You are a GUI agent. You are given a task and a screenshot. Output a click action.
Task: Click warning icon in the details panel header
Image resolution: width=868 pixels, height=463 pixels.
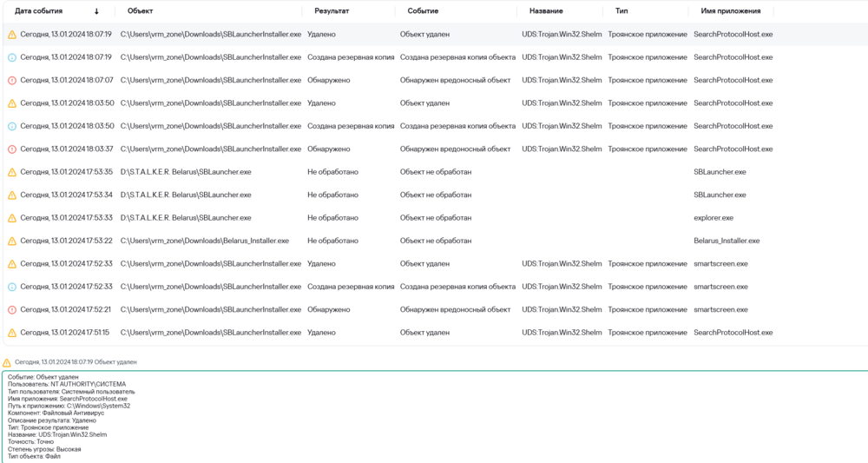[7, 363]
